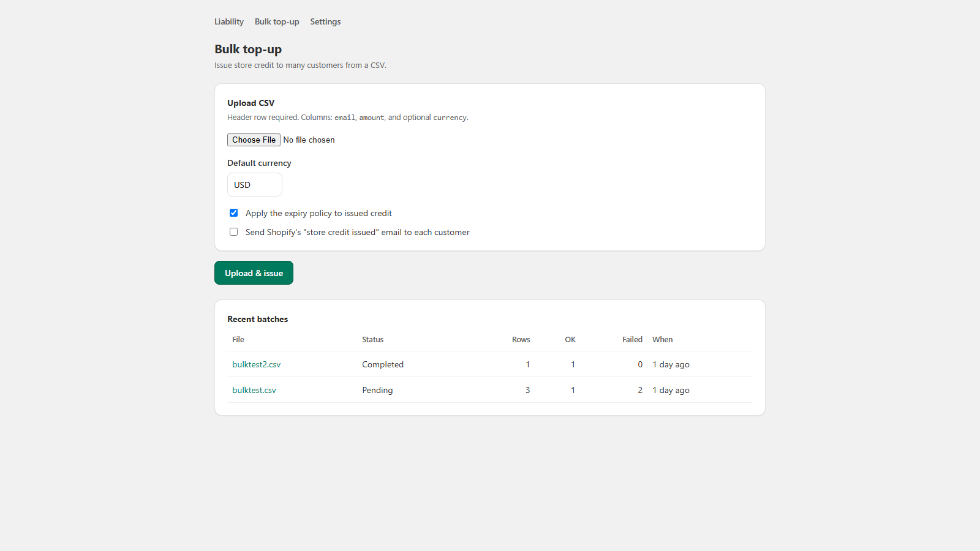The image size is (980, 551).
Task: Open the bulktest.csv batch link
Action: (x=254, y=390)
